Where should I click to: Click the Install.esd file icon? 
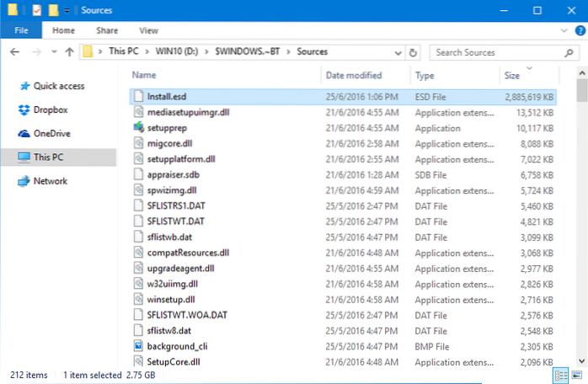click(x=139, y=96)
